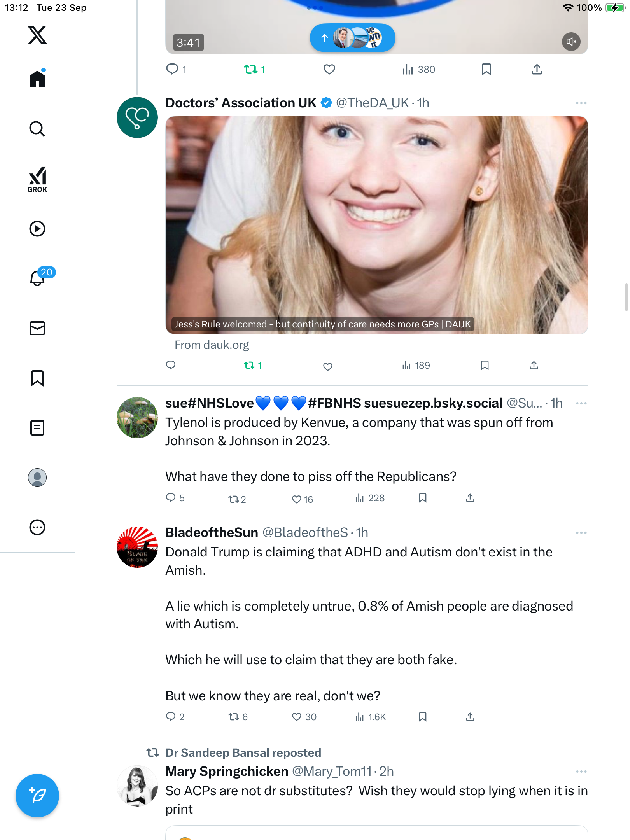This screenshot has width=630, height=840.
Task: Open the Jess's Rule article image
Action: pyautogui.click(x=376, y=225)
